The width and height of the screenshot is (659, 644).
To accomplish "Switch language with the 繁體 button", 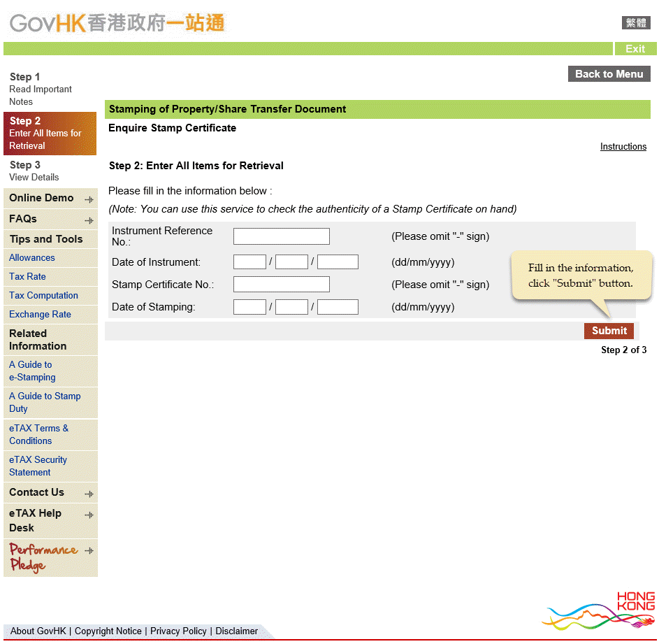I will (x=636, y=23).
